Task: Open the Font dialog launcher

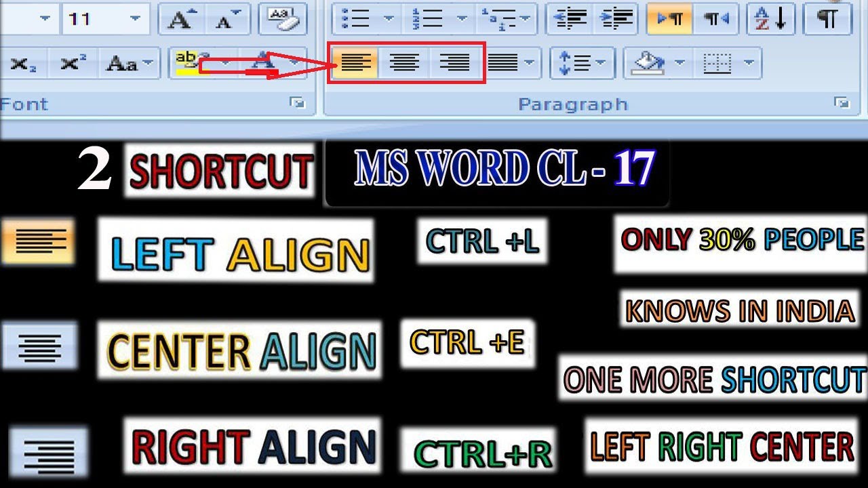Action: [x=297, y=103]
